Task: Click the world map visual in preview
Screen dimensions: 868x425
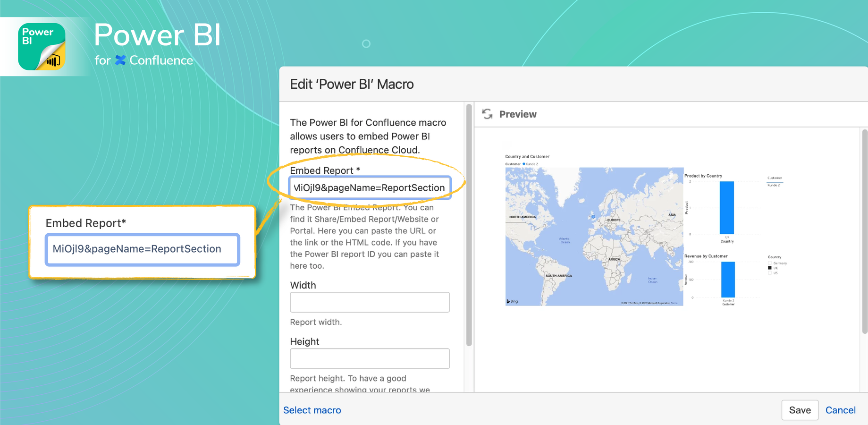Action: coord(594,237)
